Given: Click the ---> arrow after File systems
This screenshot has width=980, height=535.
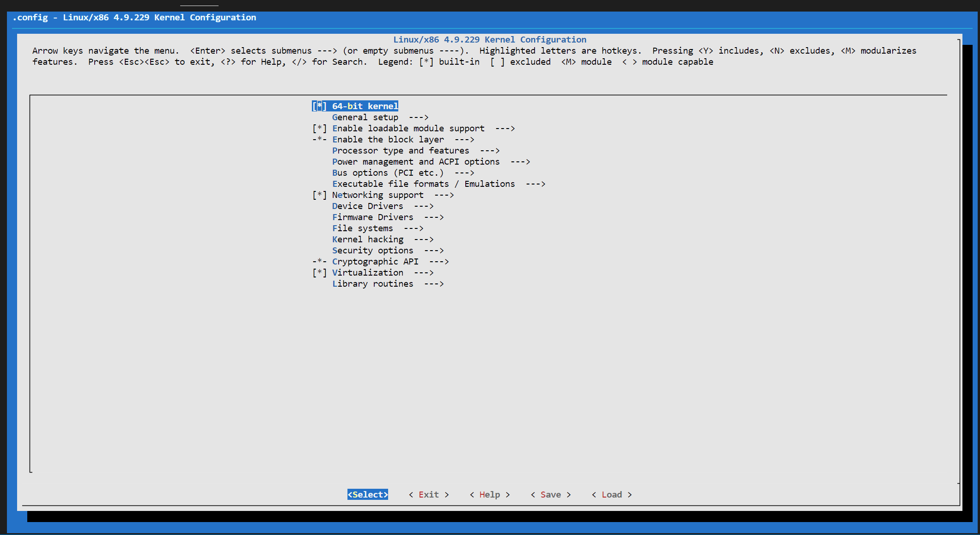Looking at the screenshot, I should pos(414,228).
